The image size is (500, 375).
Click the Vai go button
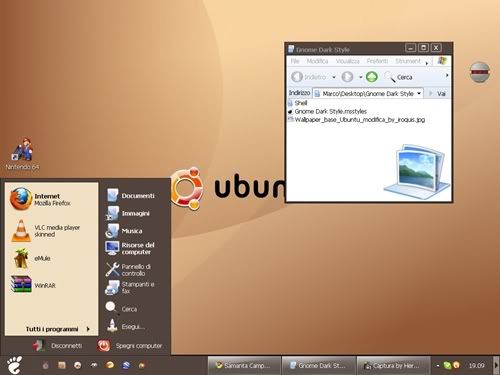click(437, 93)
